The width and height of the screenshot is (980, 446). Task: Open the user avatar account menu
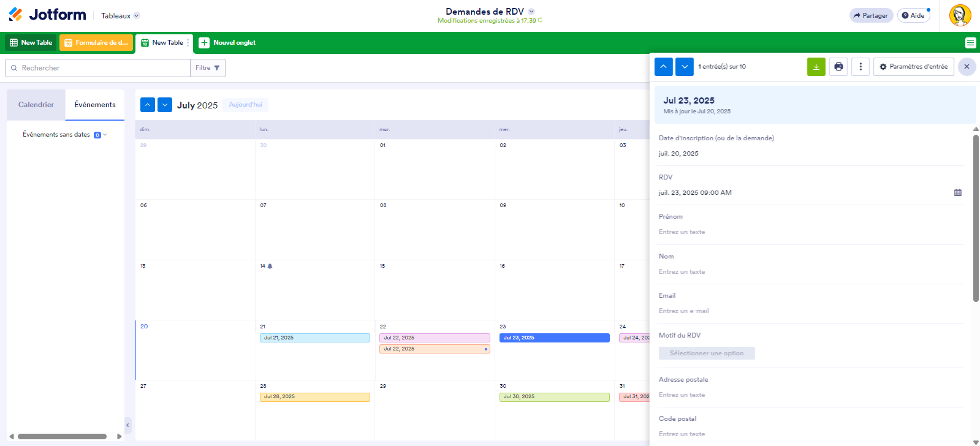click(x=960, y=15)
